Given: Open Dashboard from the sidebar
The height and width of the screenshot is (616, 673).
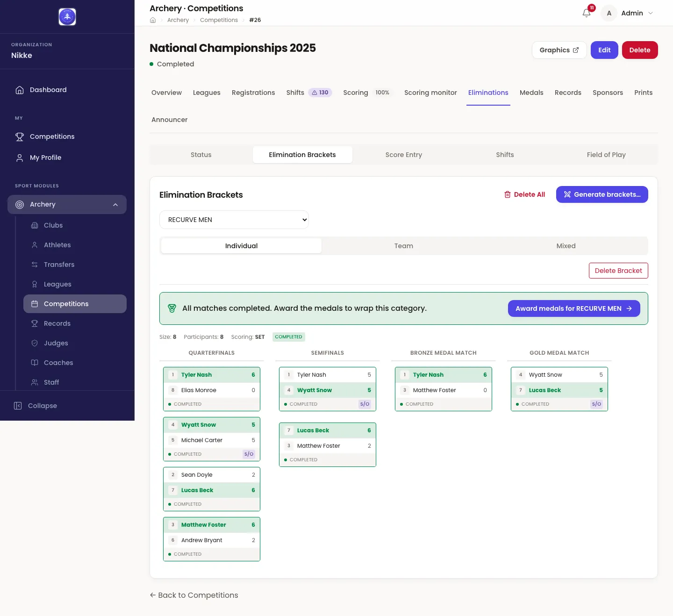Looking at the screenshot, I should pyautogui.click(x=67, y=90).
